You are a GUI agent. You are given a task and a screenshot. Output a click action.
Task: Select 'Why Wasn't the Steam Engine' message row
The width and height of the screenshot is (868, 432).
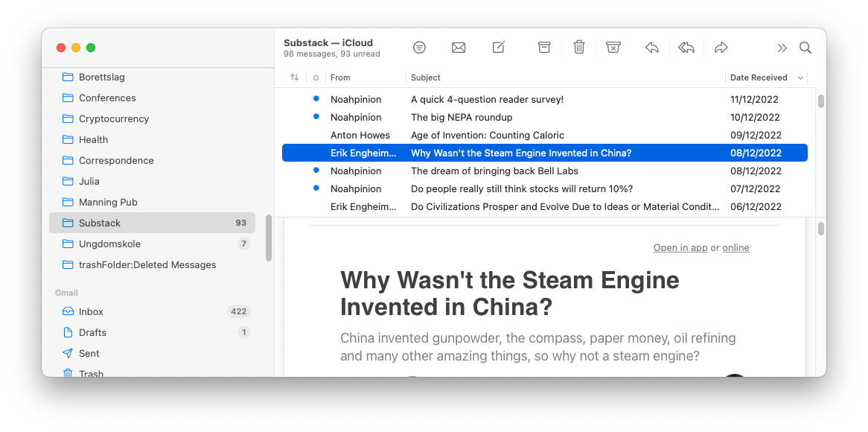click(545, 153)
